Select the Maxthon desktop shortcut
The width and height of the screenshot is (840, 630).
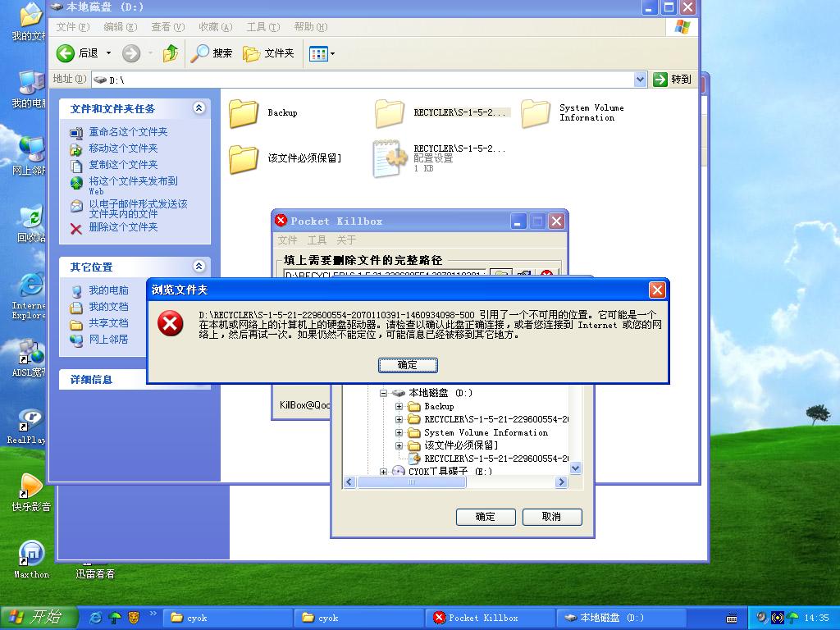31,559
